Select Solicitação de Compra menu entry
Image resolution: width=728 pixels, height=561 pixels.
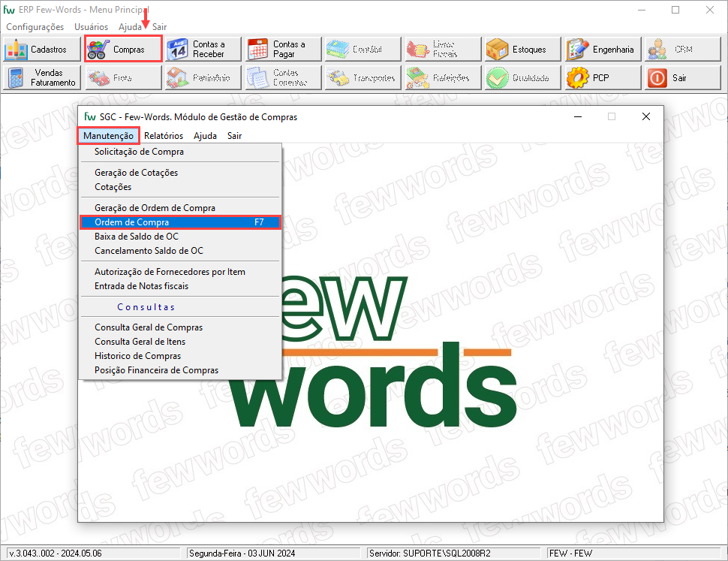coord(180,152)
